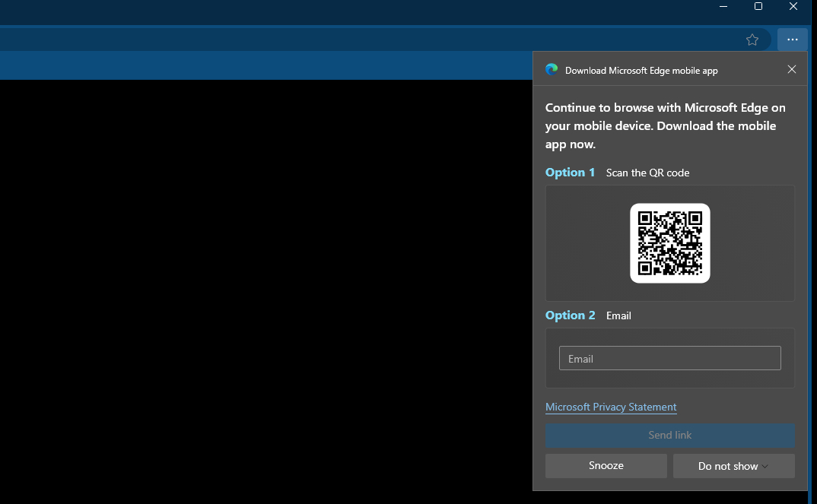Close the Download Edge mobile app panel
Image resolution: width=817 pixels, height=504 pixels.
click(791, 69)
